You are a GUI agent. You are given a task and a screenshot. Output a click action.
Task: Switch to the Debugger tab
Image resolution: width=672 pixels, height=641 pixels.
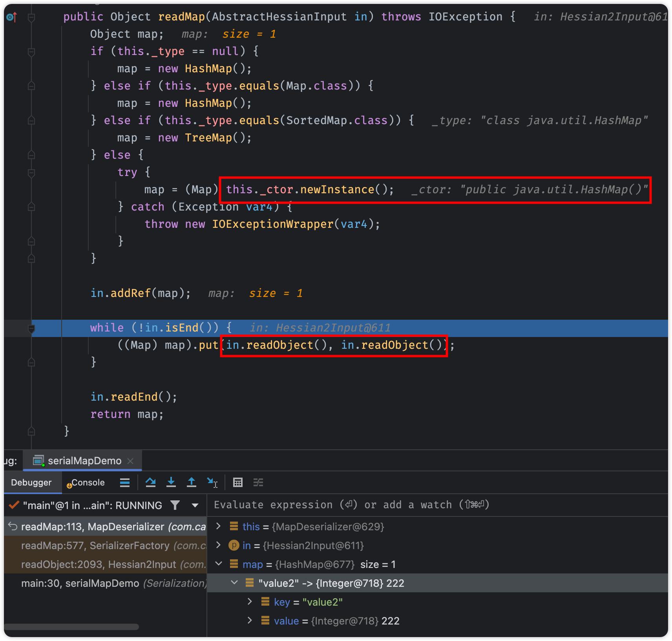pos(31,482)
